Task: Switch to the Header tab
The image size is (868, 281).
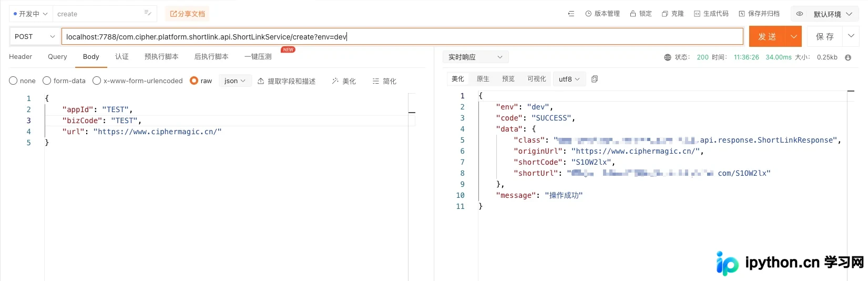Action: tap(21, 56)
